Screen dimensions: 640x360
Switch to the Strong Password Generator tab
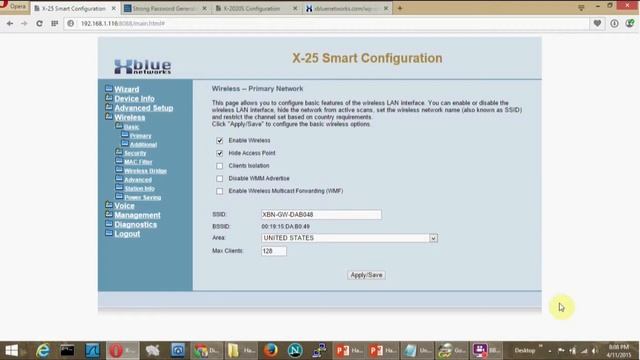165,8
